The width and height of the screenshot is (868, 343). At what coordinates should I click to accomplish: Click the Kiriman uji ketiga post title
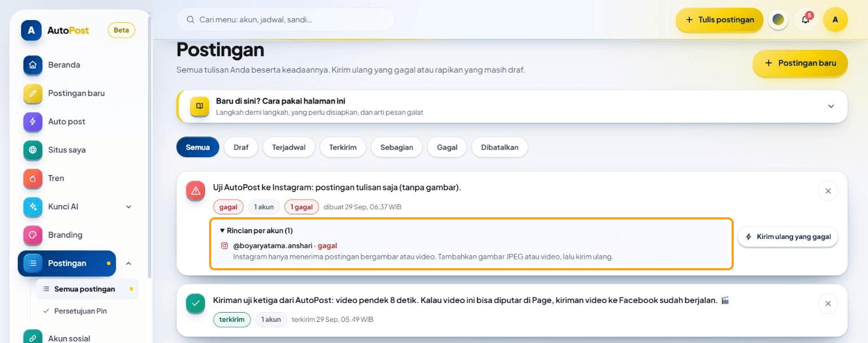tap(471, 300)
